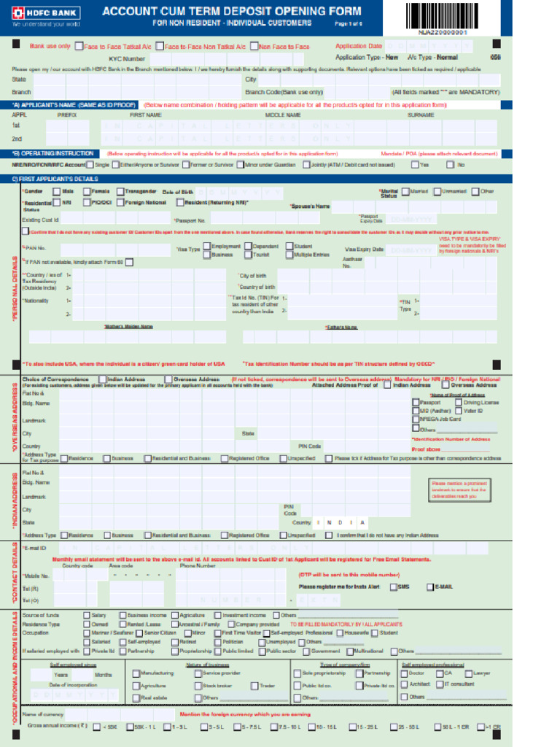The height and width of the screenshot is (747, 560).
Task: Check the Housewife occupation box
Action: (x=340, y=633)
